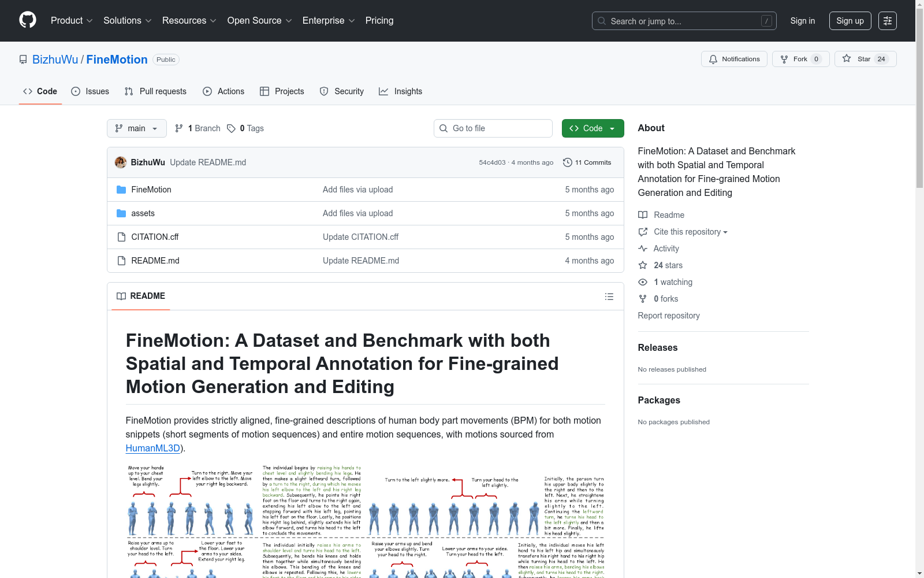Click the stars icon in About sidebar
Viewport: 924px width, 578px height.
(x=643, y=265)
